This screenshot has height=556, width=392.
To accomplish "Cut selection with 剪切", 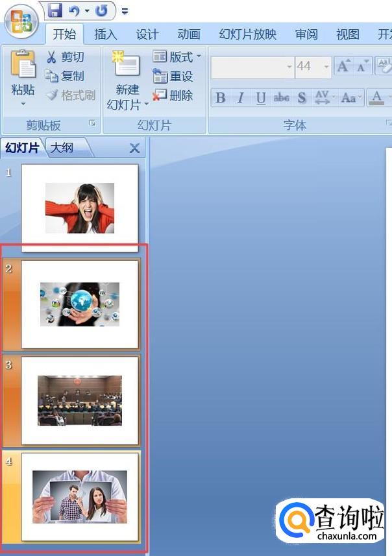I will tap(66, 56).
